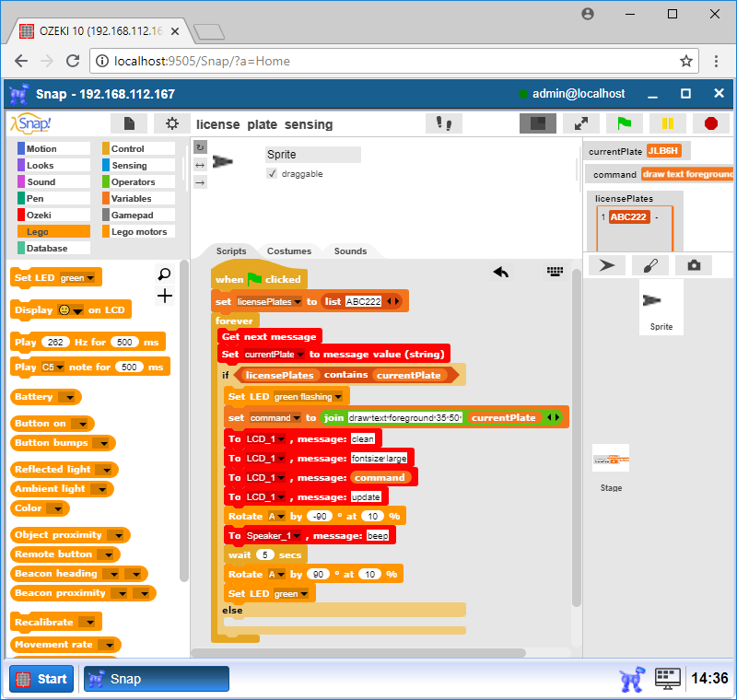Image resolution: width=737 pixels, height=700 pixels.
Task: Open Reflected light block dropdown
Action: [106, 470]
